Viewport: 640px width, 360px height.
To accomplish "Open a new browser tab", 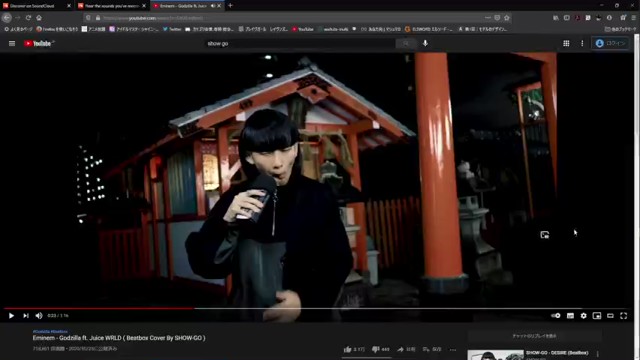I will coord(230,6).
